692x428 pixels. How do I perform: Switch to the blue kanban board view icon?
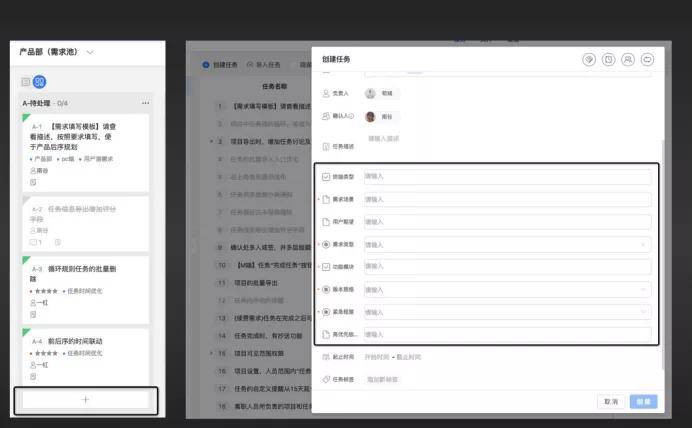[39, 82]
